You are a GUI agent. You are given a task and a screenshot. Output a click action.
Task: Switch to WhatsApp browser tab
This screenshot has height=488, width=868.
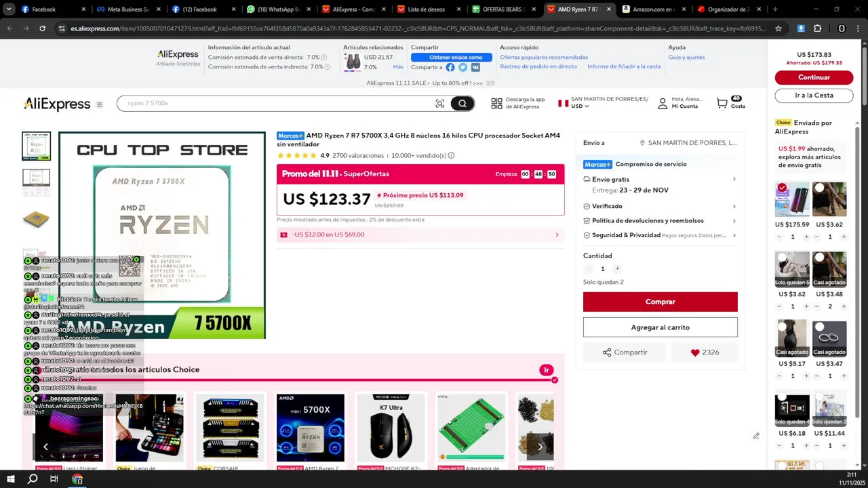point(278,9)
